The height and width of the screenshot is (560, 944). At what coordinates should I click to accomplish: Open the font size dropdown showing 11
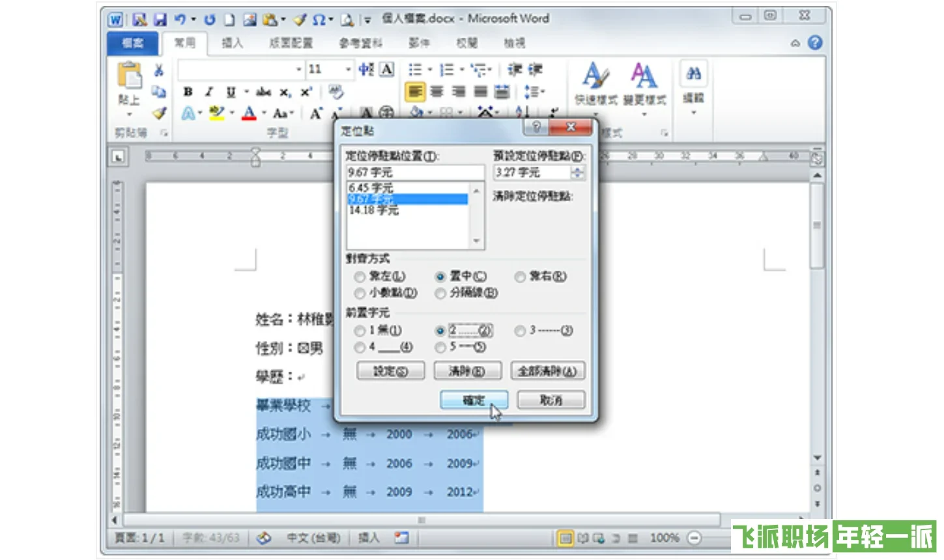[x=349, y=70]
